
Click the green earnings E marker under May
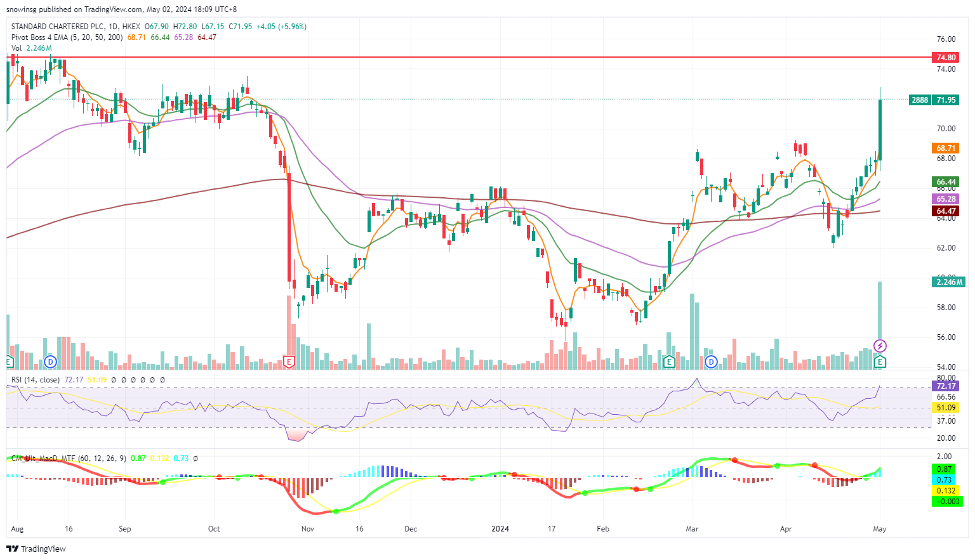coord(880,362)
